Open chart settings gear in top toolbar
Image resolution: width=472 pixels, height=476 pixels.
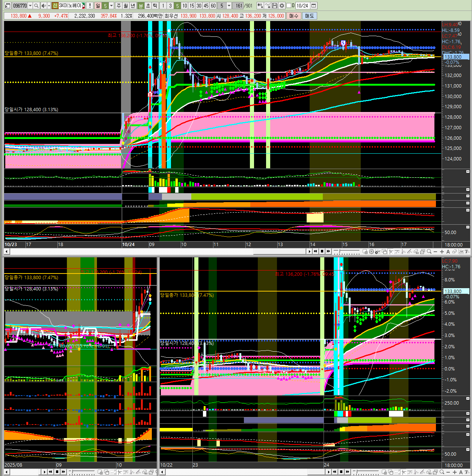click(282, 6)
